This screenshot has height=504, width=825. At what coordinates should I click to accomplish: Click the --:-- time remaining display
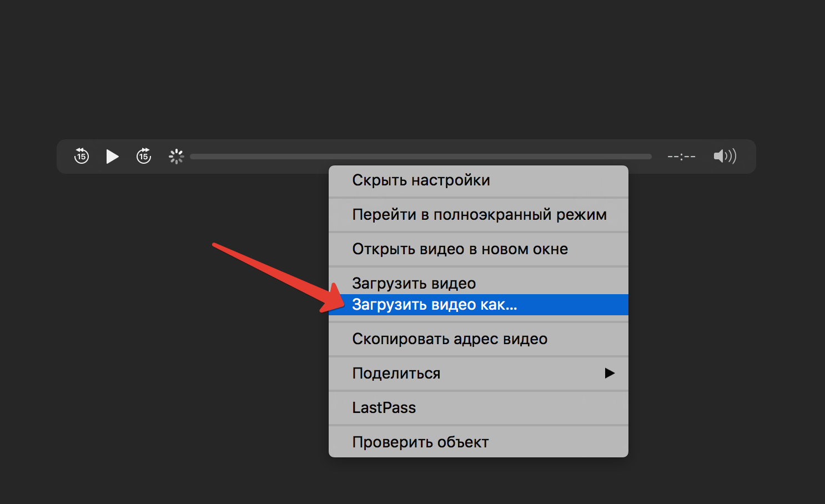(x=681, y=157)
